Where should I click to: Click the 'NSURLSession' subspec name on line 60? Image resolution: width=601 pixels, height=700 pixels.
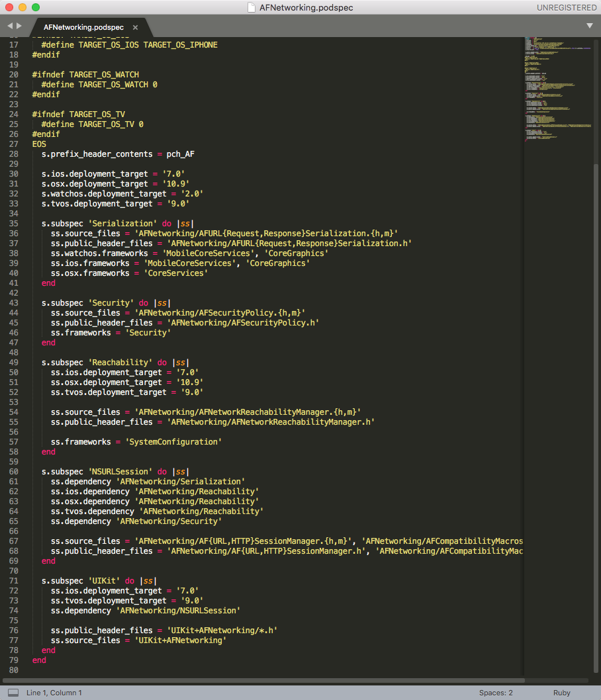120,472
